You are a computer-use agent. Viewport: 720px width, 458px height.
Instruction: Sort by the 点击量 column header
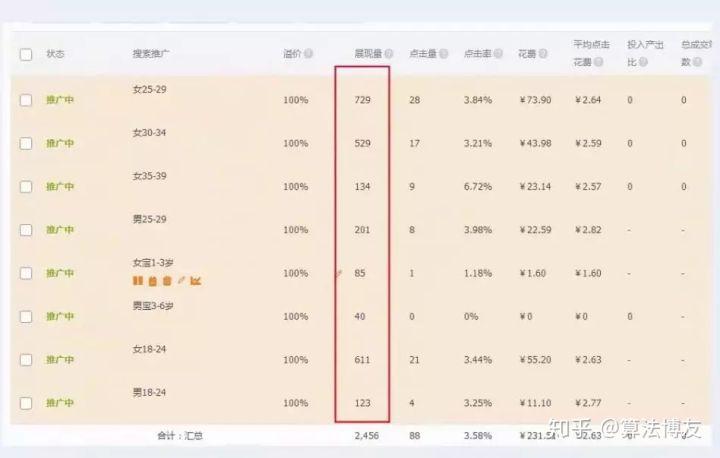[423, 54]
